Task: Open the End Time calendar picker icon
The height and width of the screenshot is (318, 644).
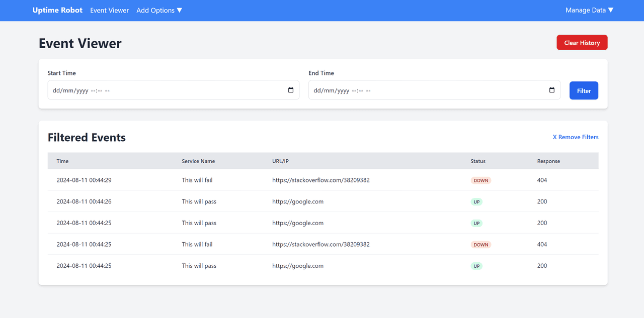Action: [x=552, y=90]
